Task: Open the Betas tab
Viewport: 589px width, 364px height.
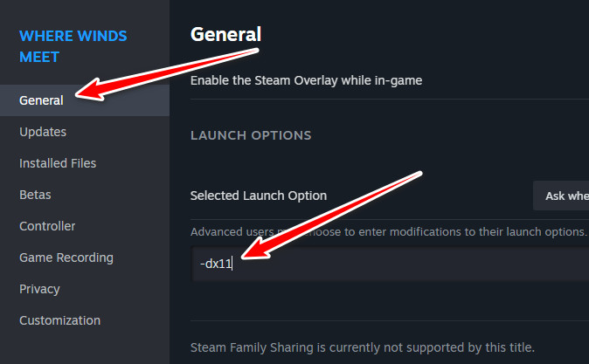Action: click(x=35, y=195)
